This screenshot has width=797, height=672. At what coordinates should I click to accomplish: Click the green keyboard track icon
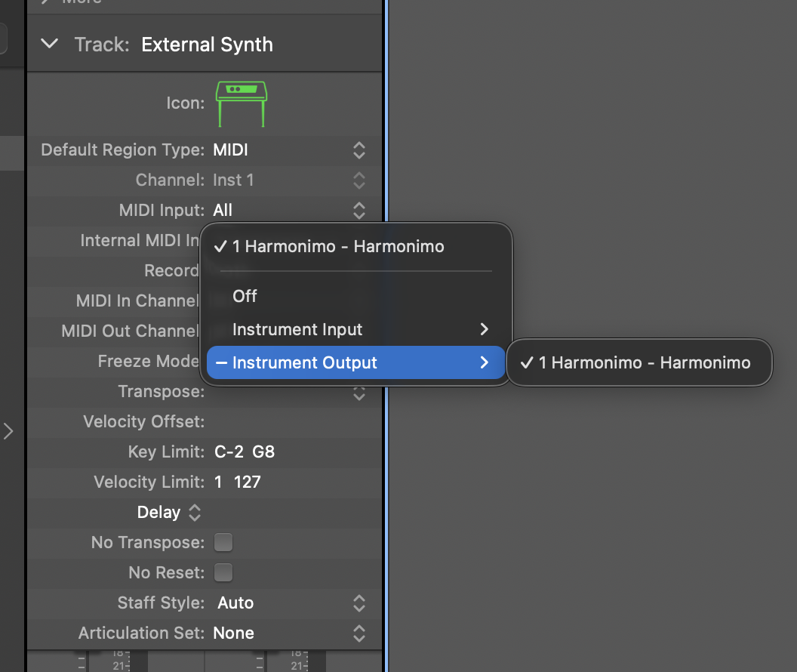[x=242, y=103]
